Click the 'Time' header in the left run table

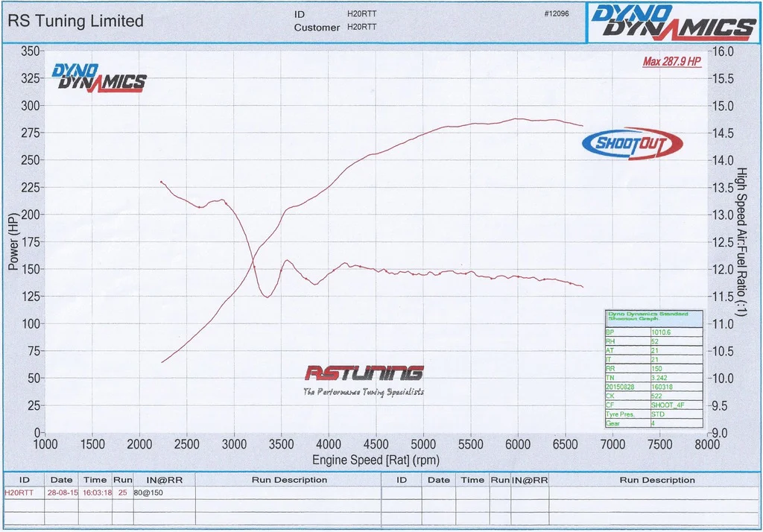[x=95, y=480]
